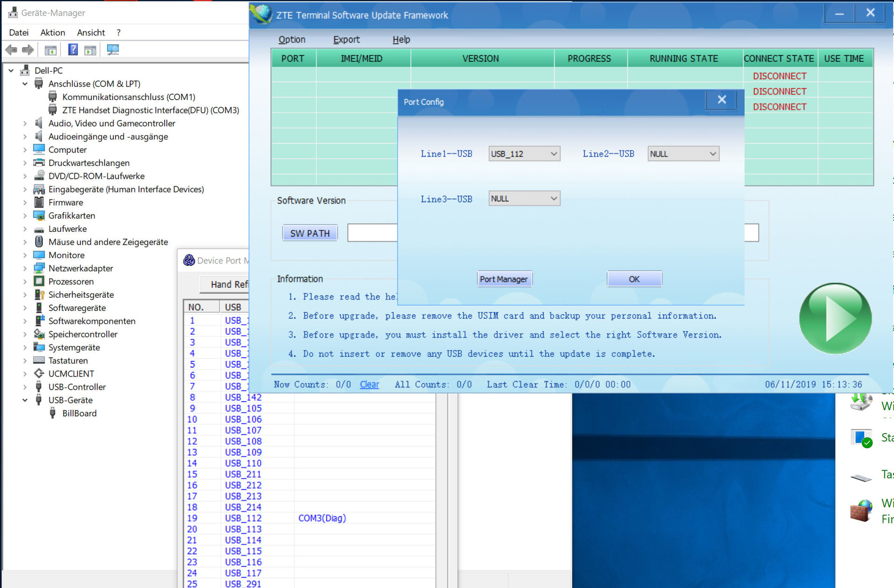Click the Device Port Manager window icon
The image size is (894, 588).
point(189,260)
